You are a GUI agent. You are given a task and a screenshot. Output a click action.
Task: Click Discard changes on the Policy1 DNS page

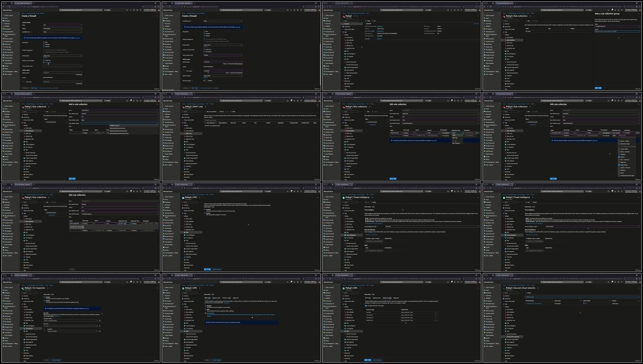[x=217, y=269]
